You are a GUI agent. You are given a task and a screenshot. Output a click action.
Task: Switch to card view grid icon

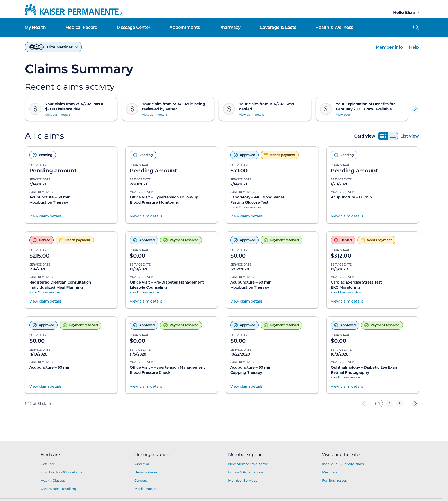[383, 136]
